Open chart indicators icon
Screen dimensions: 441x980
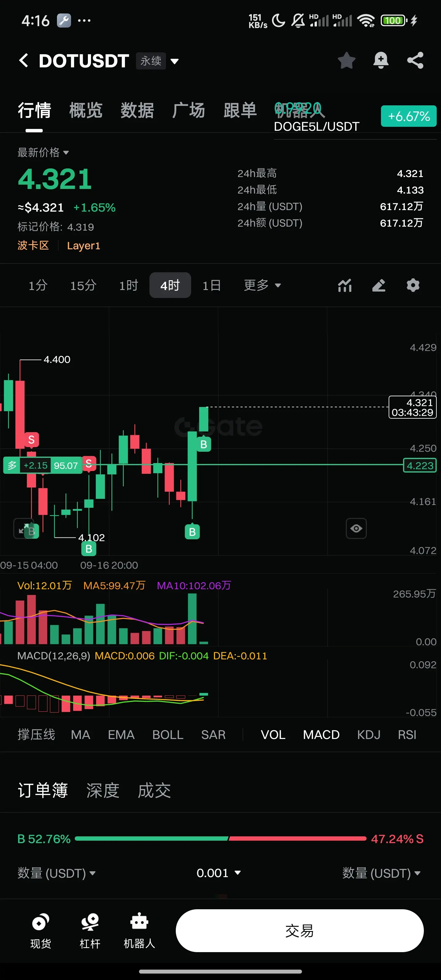click(345, 285)
